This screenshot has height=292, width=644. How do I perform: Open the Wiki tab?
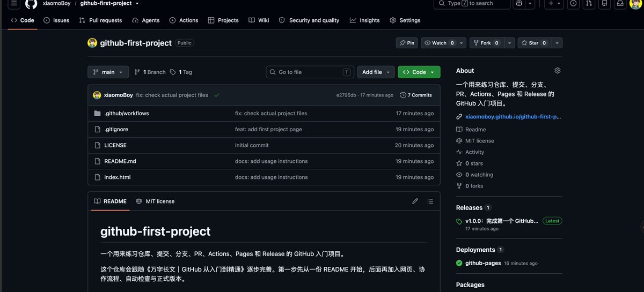click(259, 20)
